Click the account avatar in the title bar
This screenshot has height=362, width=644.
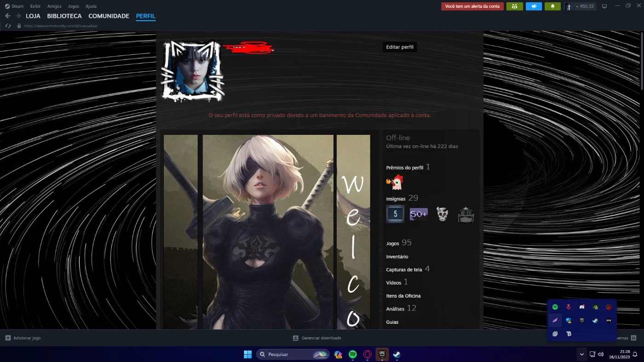coord(568,6)
